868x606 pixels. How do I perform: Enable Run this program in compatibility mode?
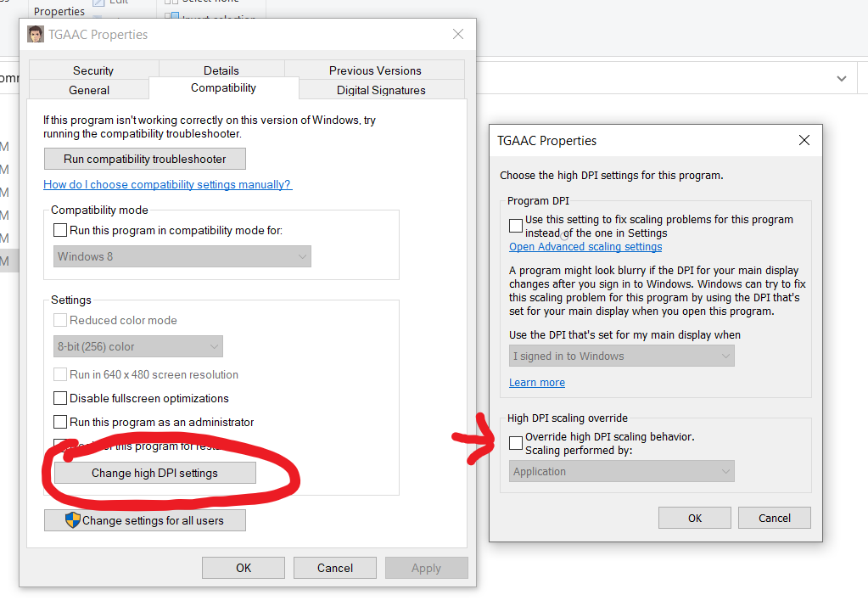[60, 230]
